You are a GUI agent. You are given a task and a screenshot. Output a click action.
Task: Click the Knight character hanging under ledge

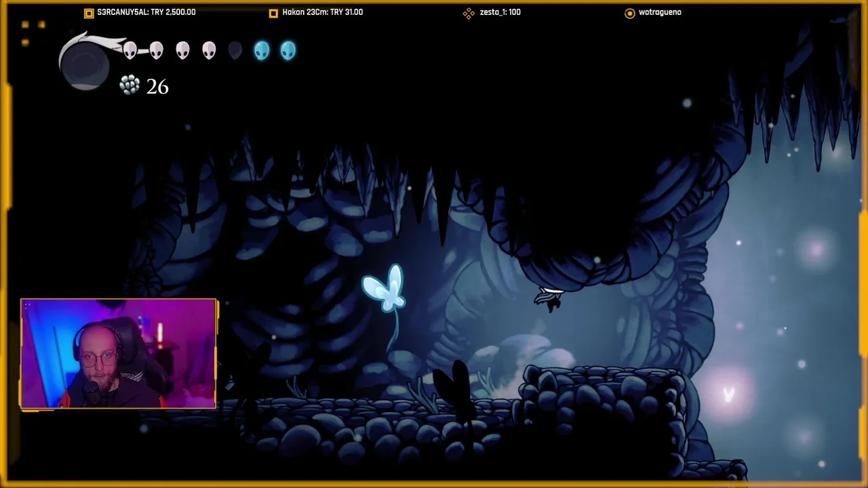click(x=549, y=298)
